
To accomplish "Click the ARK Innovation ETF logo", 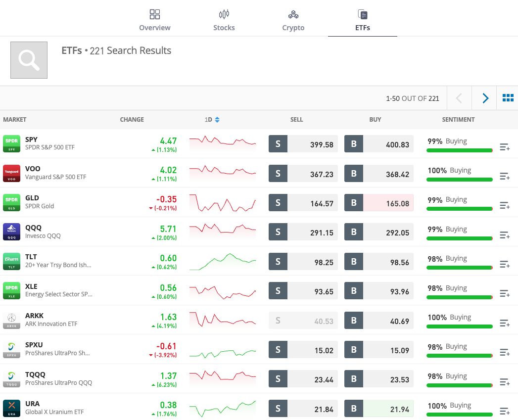I will (11, 319).
